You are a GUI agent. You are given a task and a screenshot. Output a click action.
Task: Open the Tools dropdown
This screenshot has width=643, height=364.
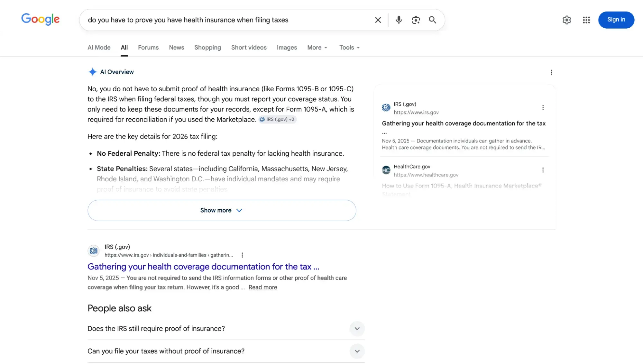[349, 47]
